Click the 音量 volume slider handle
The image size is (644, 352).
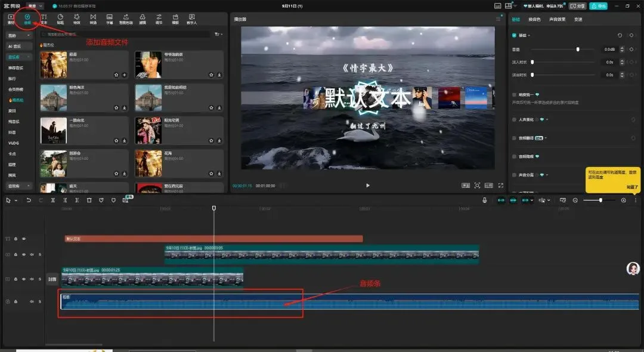tap(578, 50)
